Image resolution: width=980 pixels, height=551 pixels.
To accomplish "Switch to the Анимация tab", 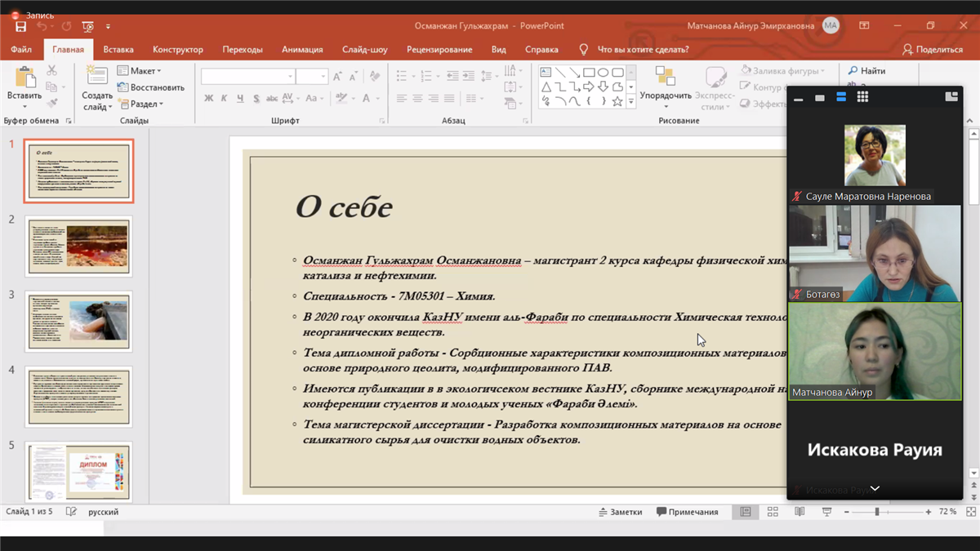I will click(x=302, y=49).
